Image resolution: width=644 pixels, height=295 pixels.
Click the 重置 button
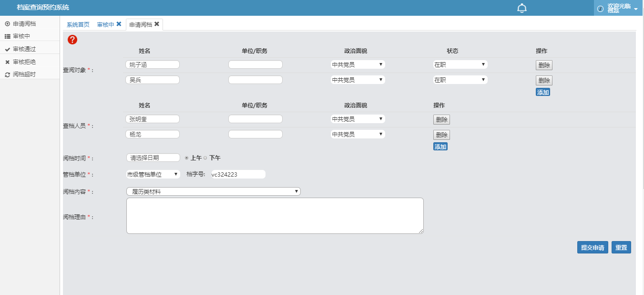(x=621, y=248)
